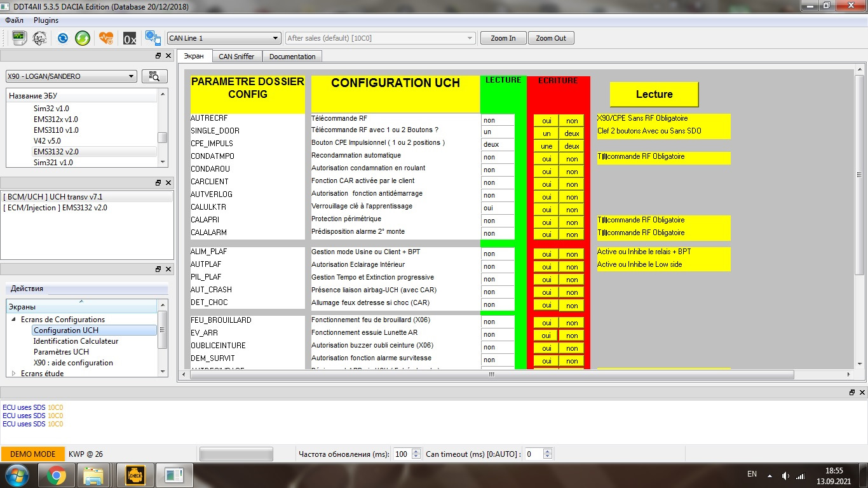The image size is (868, 488).
Task: Click the Can timeout input field
Action: (x=532, y=454)
